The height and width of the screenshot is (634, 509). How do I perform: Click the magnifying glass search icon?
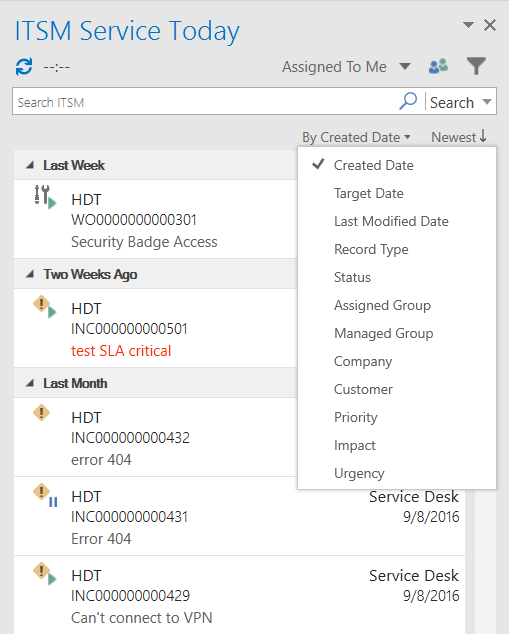pyautogui.click(x=408, y=101)
